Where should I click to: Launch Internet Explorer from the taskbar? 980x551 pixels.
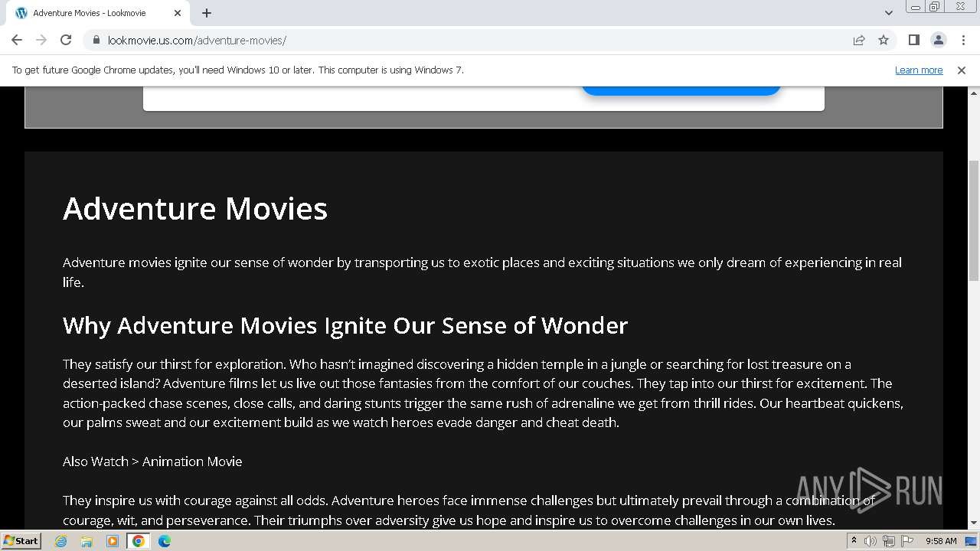click(x=60, y=541)
